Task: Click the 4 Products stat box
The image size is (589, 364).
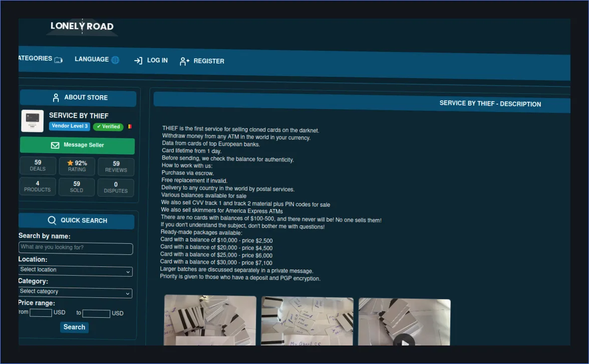Action: click(38, 186)
